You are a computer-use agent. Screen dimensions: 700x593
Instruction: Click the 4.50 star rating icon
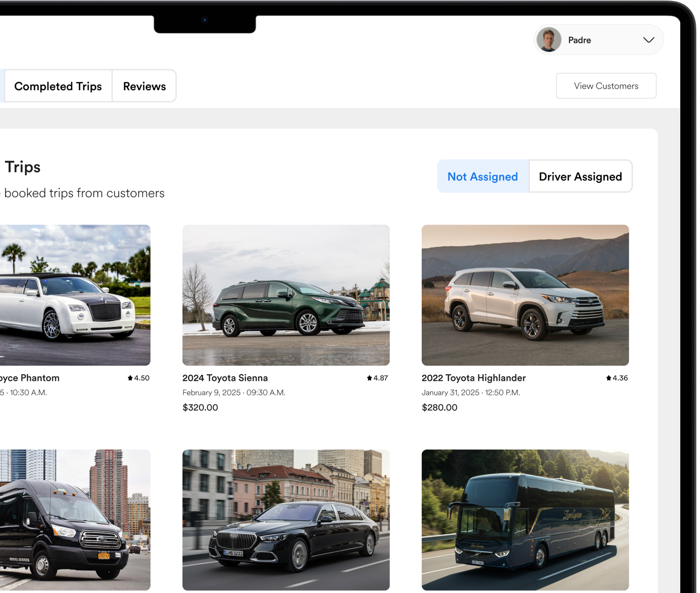pos(130,377)
